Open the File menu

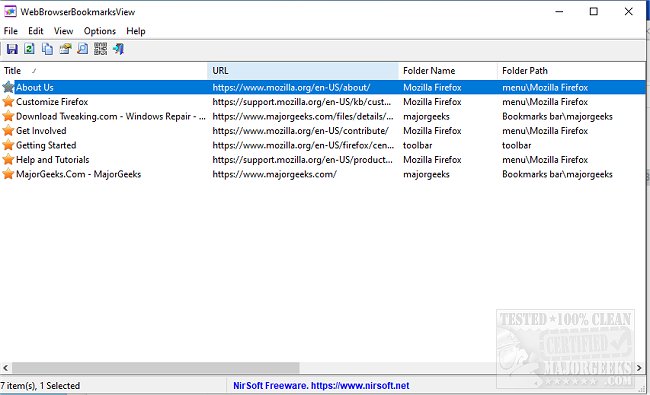tap(11, 31)
